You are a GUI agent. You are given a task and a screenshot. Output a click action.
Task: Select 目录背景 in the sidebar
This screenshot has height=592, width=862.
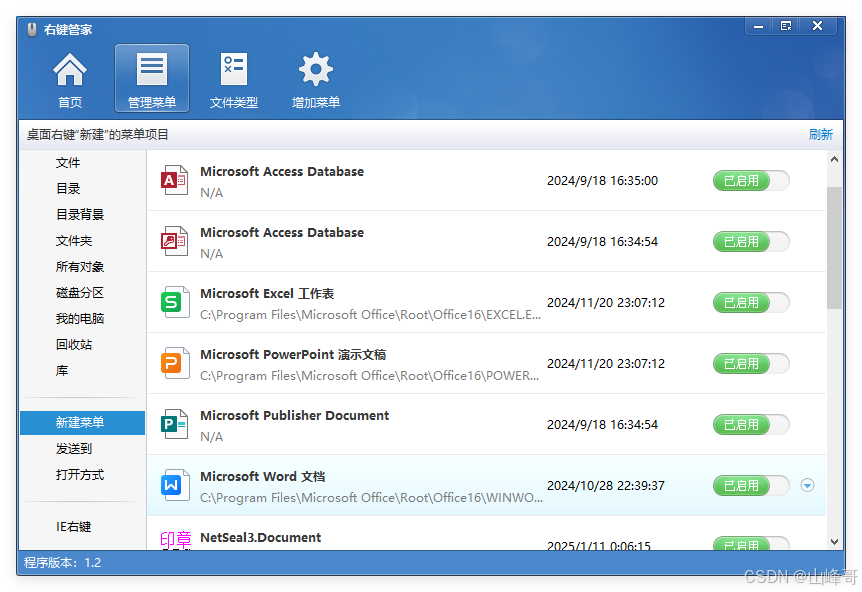click(82, 214)
